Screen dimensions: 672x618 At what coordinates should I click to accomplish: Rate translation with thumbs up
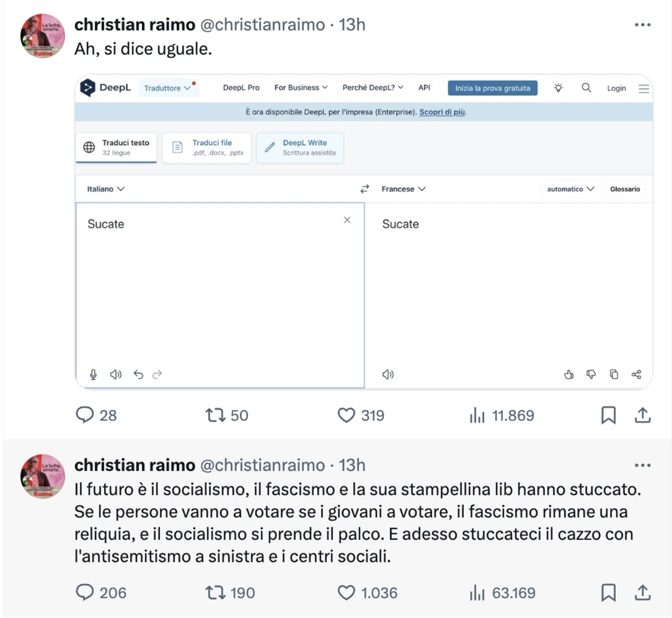[x=569, y=374]
